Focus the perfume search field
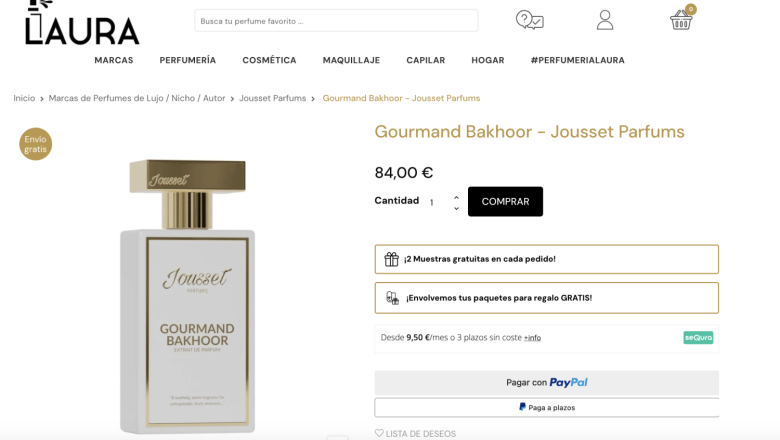Image resolution: width=780 pixels, height=440 pixels. [x=336, y=20]
